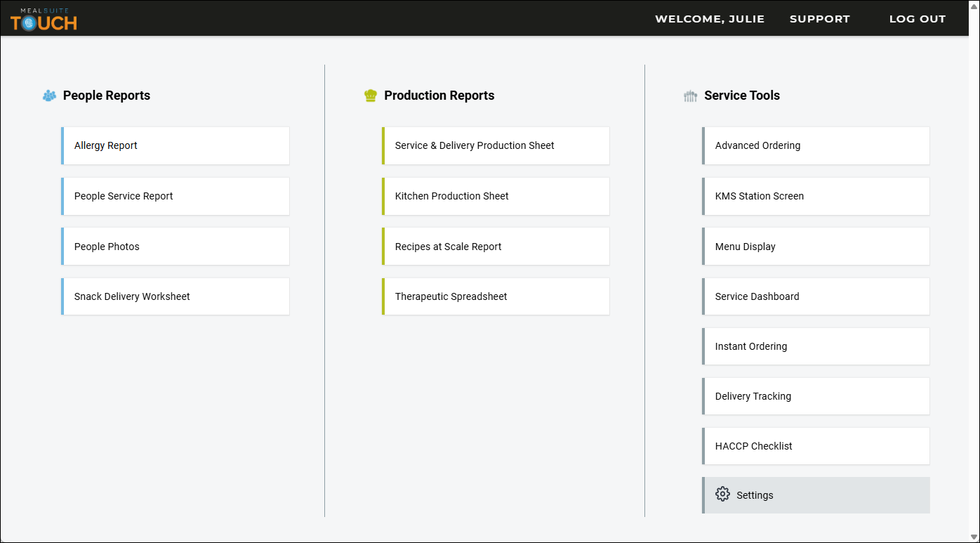This screenshot has width=980, height=543.
Task: Open the People Service Report
Action: point(176,196)
